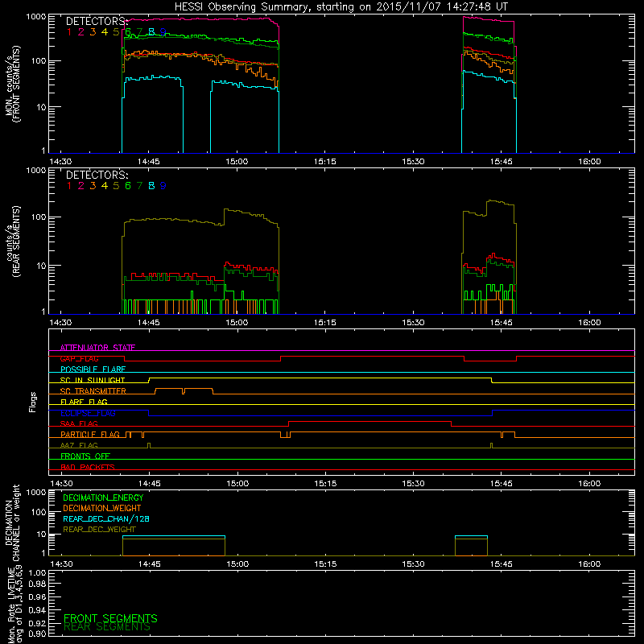Click the 15:30 tick label in front segments panel
Screen dimensions: 644x644
[x=413, y=162]
